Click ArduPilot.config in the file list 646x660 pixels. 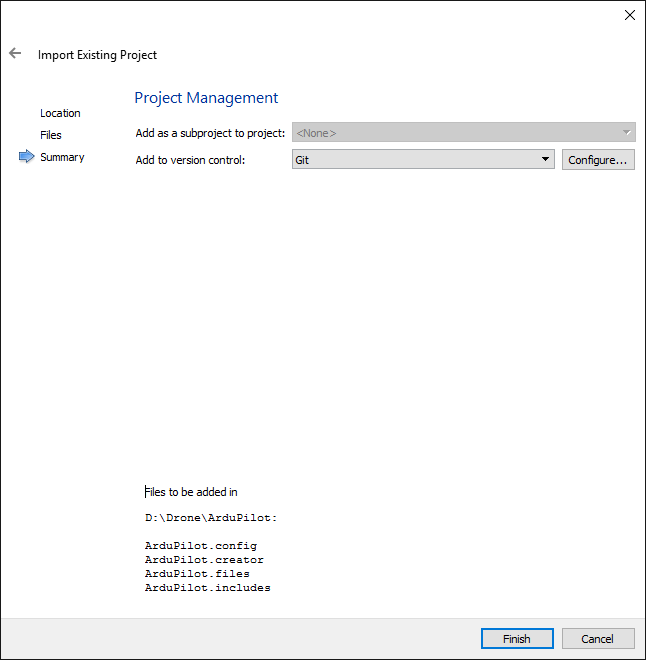200,546
